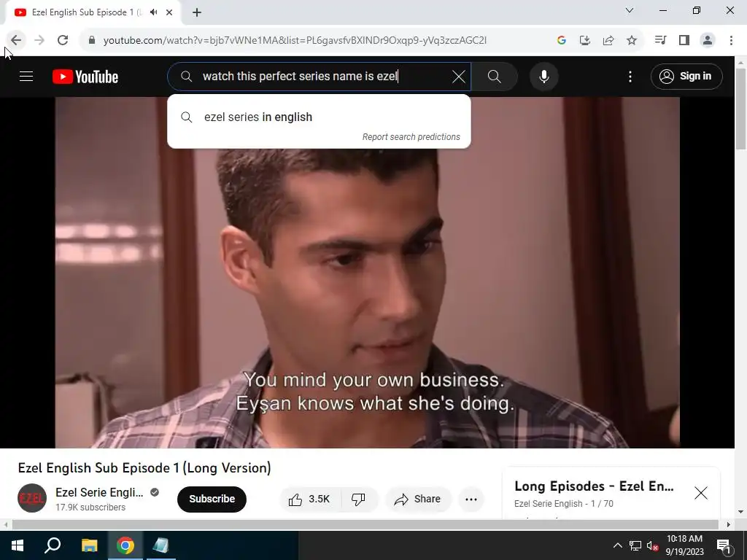Switch to the Ezel English Sub Episode tab
Image resolution: width=747 pixels, height=560 pixels.
[87, 12]
